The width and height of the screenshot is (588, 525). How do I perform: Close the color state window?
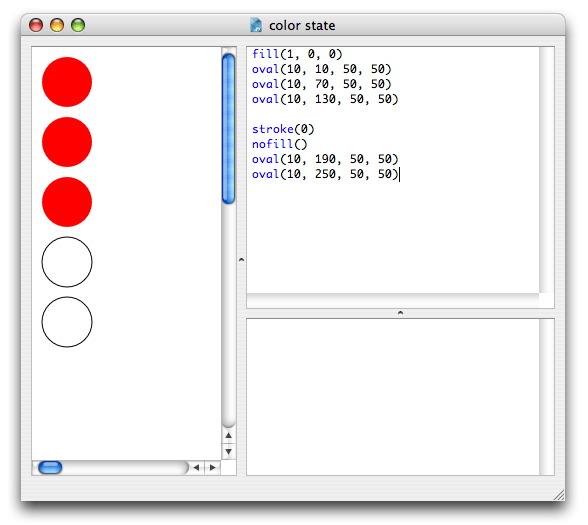pos(36,25)
